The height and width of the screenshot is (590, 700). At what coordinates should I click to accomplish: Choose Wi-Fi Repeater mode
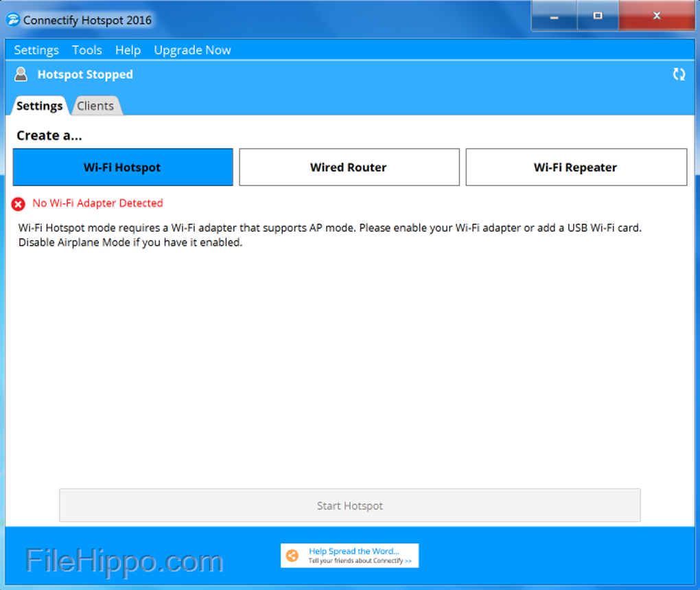(x=576, y=168)
